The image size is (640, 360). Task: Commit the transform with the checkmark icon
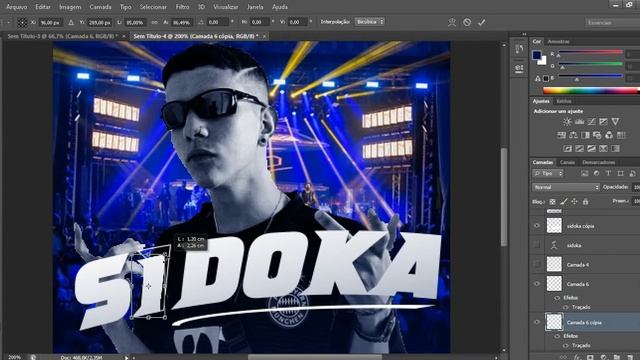click(x=482, y=22)
